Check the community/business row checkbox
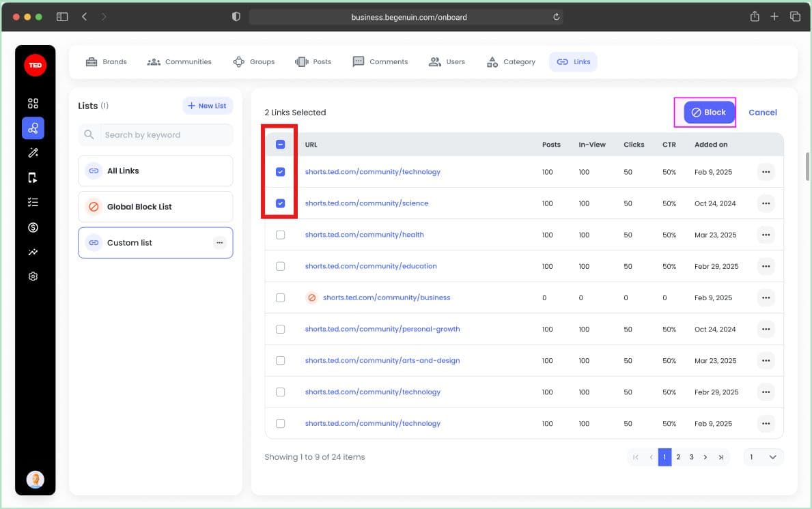 coord(280,298)
